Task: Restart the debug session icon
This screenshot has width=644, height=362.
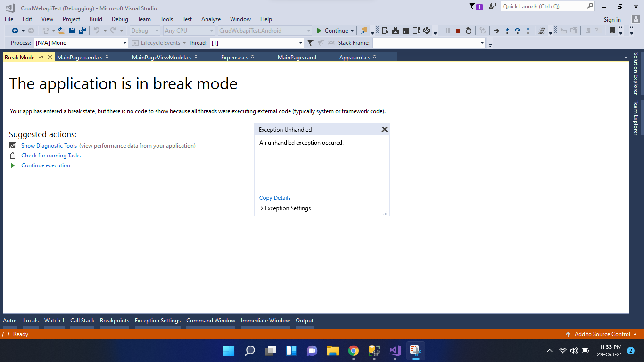Action: click(469, 30)
